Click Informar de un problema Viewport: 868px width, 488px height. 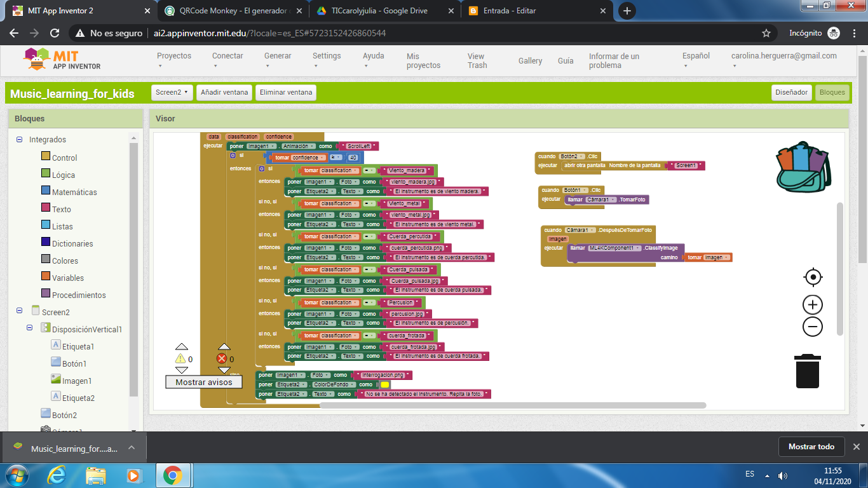[614, 60]
